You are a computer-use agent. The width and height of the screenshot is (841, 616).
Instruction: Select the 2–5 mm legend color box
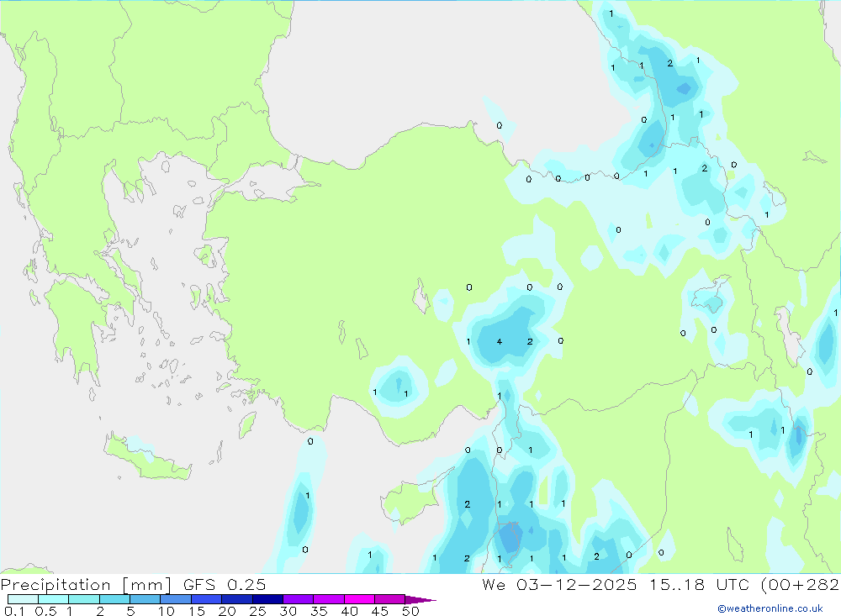114,599
